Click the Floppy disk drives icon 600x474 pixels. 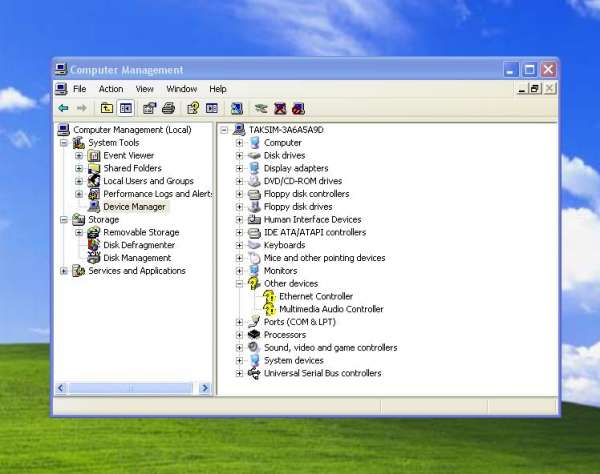[x=254, y=207]
